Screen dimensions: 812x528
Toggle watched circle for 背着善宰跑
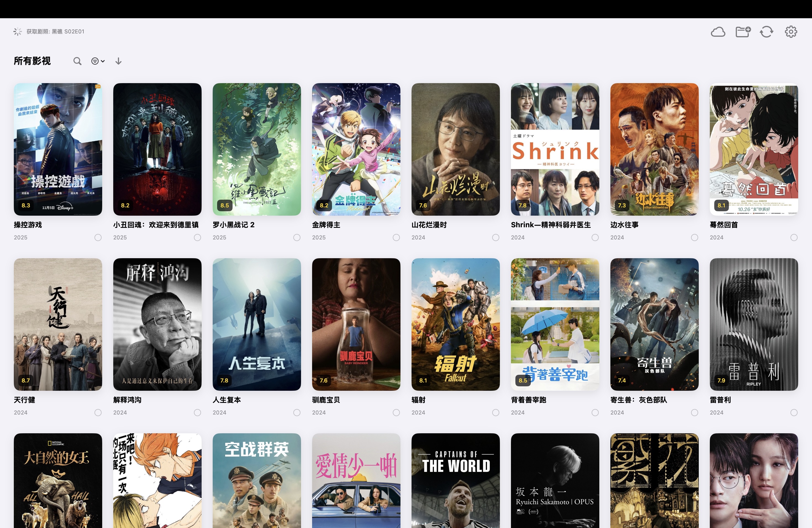(x=595, y=413)
